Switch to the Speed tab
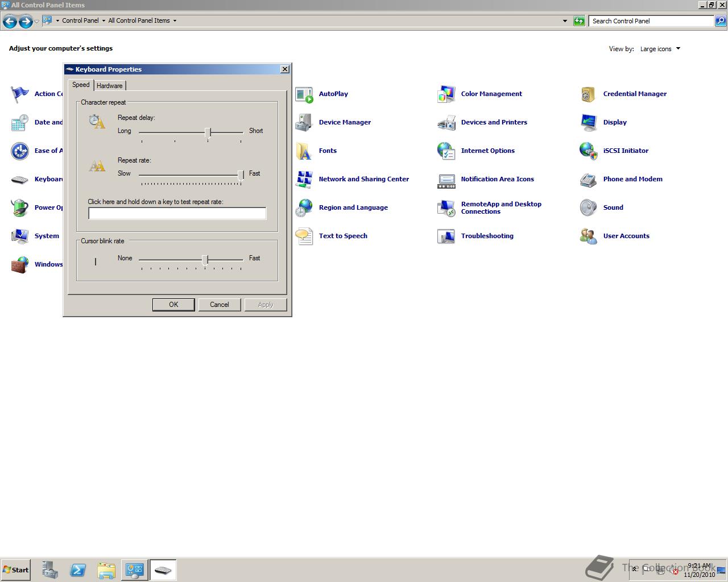The height and width of the screenshot is (582, 728). [x=81, y=85]
